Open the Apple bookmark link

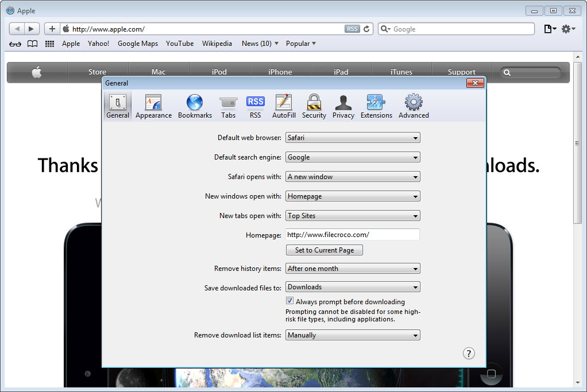(x=71, y=44)
